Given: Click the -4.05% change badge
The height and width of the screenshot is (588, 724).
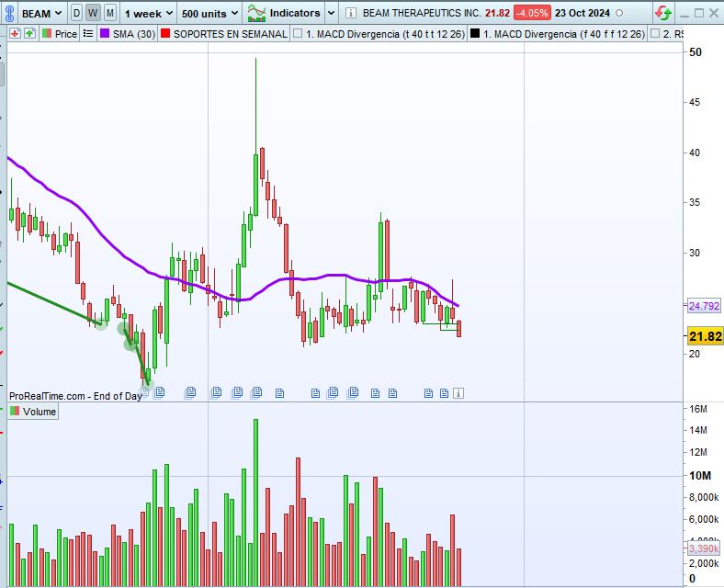Looking at the screenshot, I should 532,13.
